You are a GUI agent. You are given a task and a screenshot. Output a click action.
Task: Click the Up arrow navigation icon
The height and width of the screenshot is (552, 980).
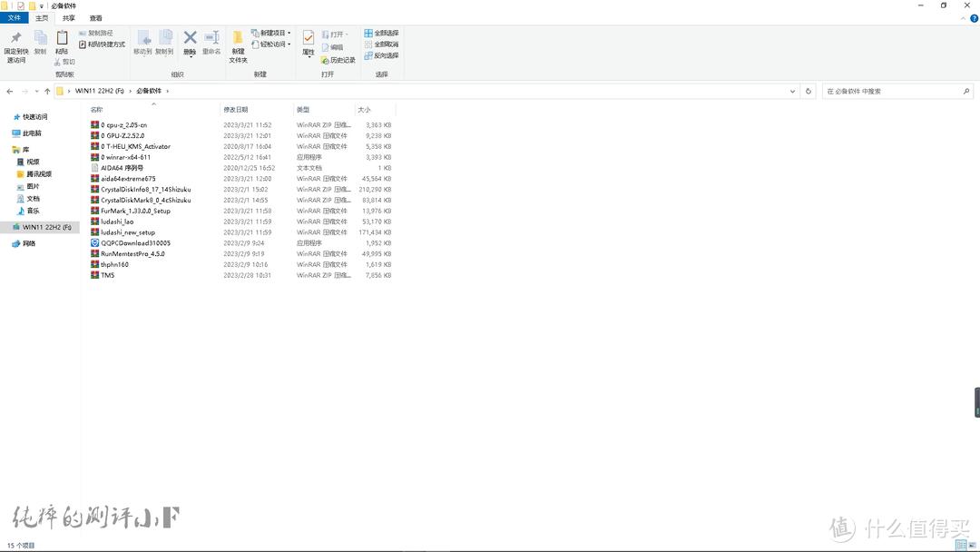pos(47,91)
